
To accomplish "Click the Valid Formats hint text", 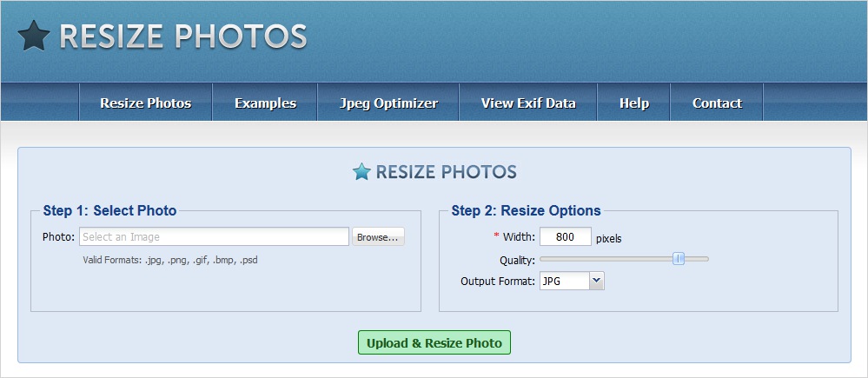I will point(169,260).
